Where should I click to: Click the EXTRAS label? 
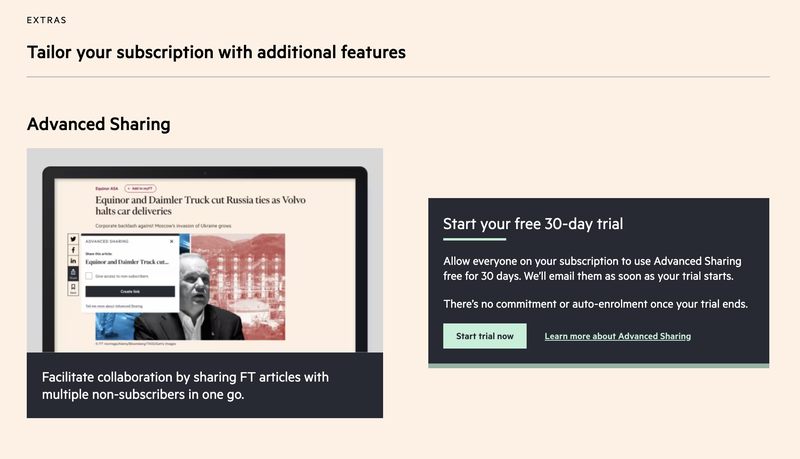(x=48, y=19)
